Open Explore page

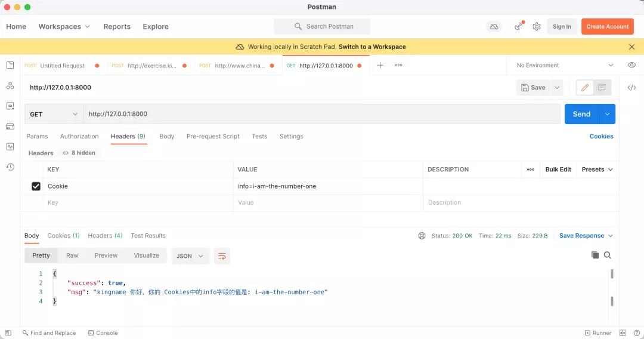click(156, 27)
